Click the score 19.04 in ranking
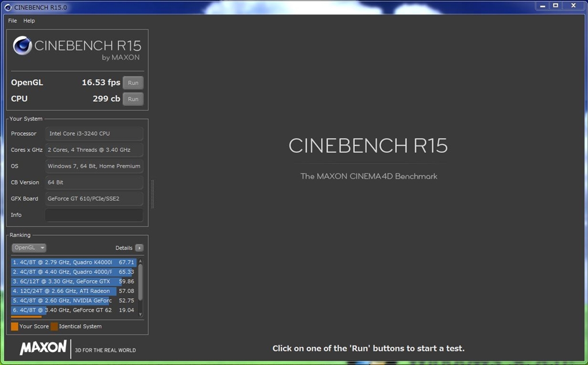 126,310
